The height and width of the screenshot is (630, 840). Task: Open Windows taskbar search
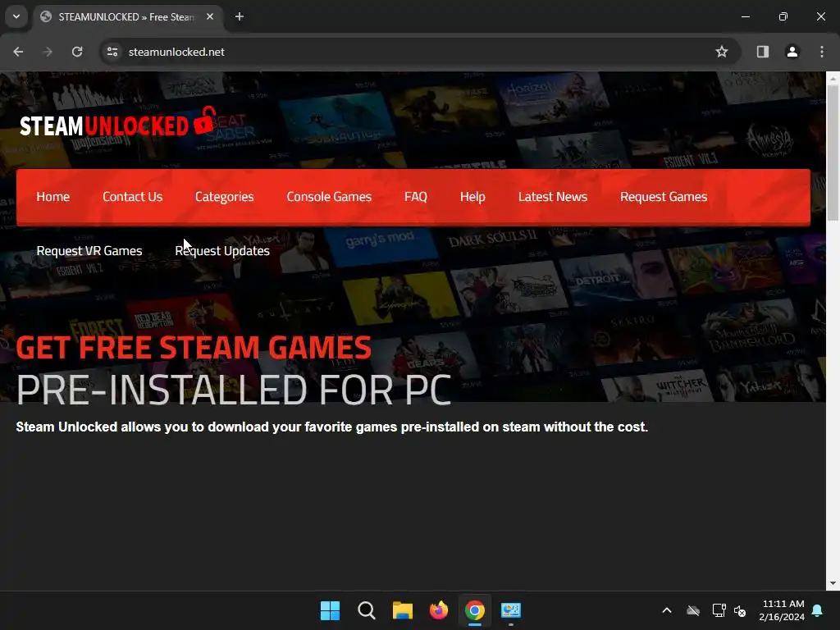[367, 610]
